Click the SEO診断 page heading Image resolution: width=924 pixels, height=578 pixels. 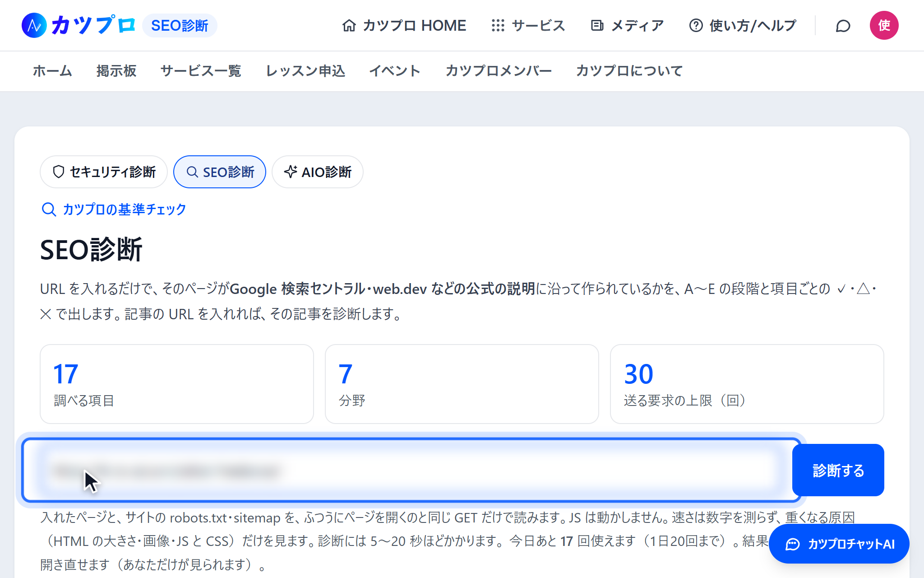(91, 250)
